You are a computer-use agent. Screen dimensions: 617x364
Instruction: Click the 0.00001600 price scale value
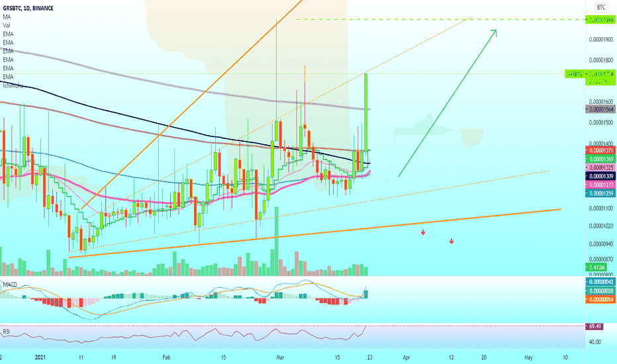(x=601, y=101)
